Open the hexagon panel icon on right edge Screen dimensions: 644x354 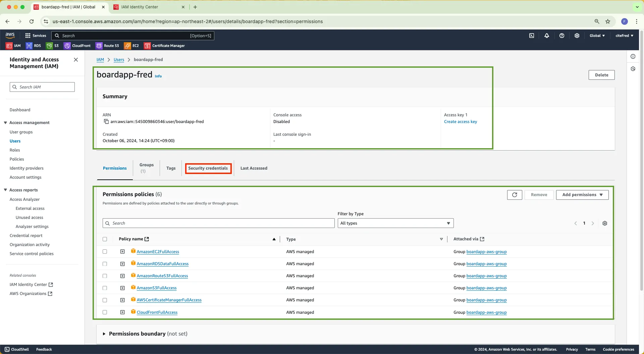click(x=633, y=69)
